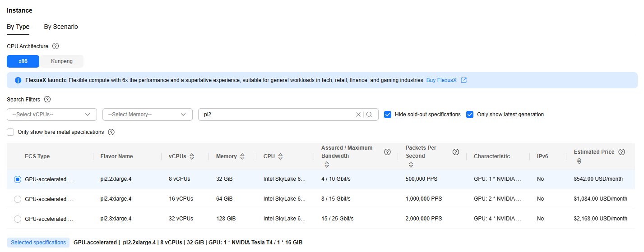Uncheck Hide sold-out specifications
The height and width of the screenshot is (252, 644).
pos(388,115)
